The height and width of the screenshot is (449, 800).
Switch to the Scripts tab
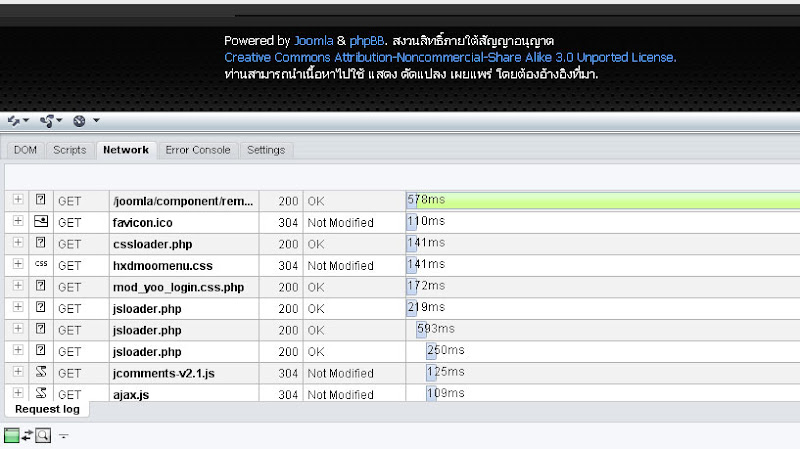click(x=70, y=150)
